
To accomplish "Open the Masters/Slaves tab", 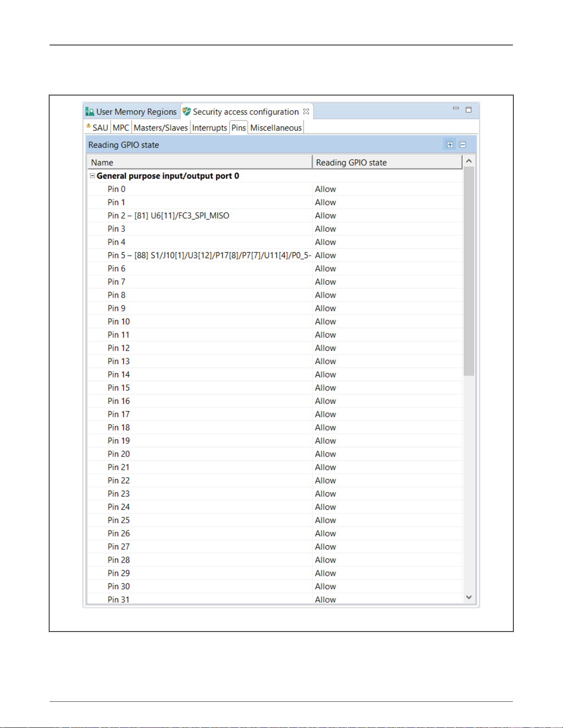I will (161, 128).
